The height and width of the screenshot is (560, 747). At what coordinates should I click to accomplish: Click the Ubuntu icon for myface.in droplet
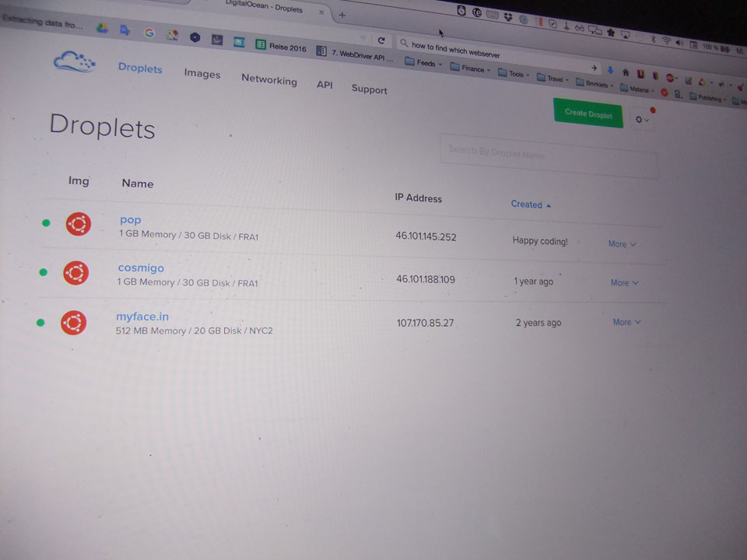click(x=74, y=323)
